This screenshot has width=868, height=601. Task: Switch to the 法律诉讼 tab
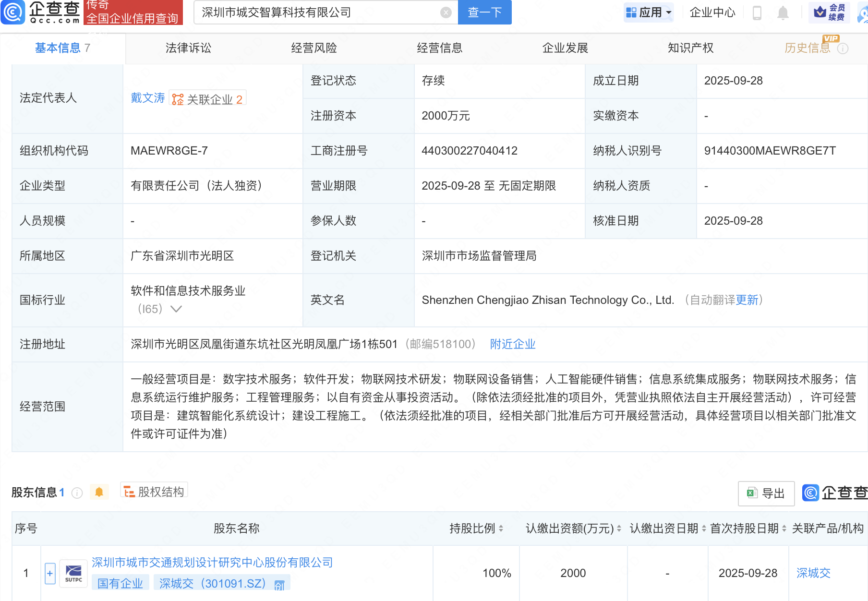click(x=188, y=48)
